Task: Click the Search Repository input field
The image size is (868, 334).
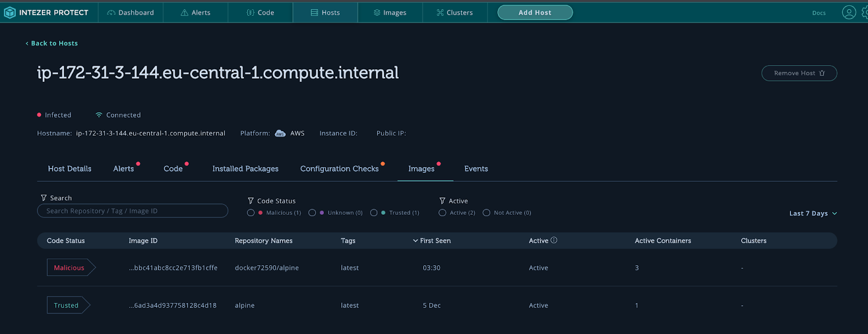Action: pyautogui.click(x=132, y=211)
